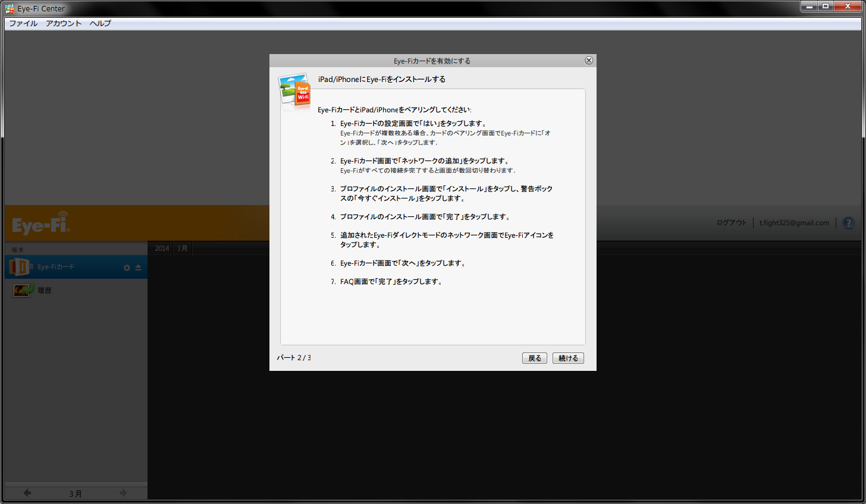
Task: Open the ヘルプ menu
Action: tap(101, 23)
